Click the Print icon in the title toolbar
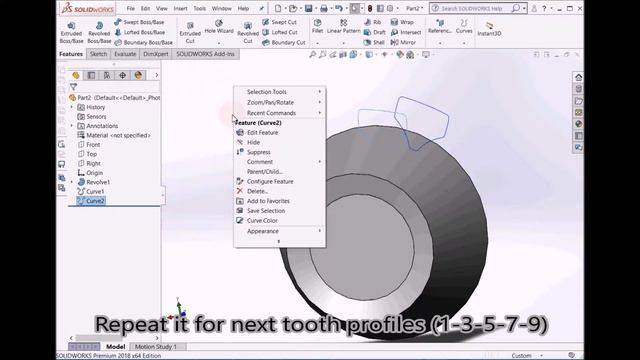 tap(324, 8)
